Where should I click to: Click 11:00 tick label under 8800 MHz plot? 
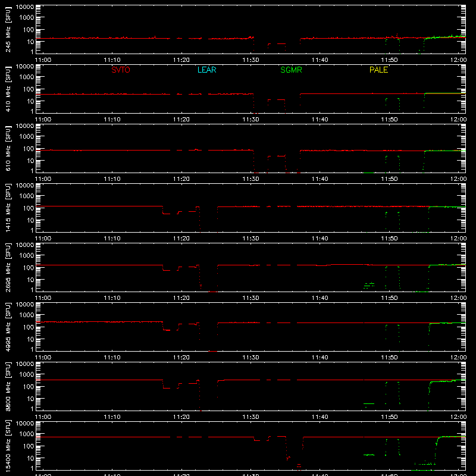43,417
